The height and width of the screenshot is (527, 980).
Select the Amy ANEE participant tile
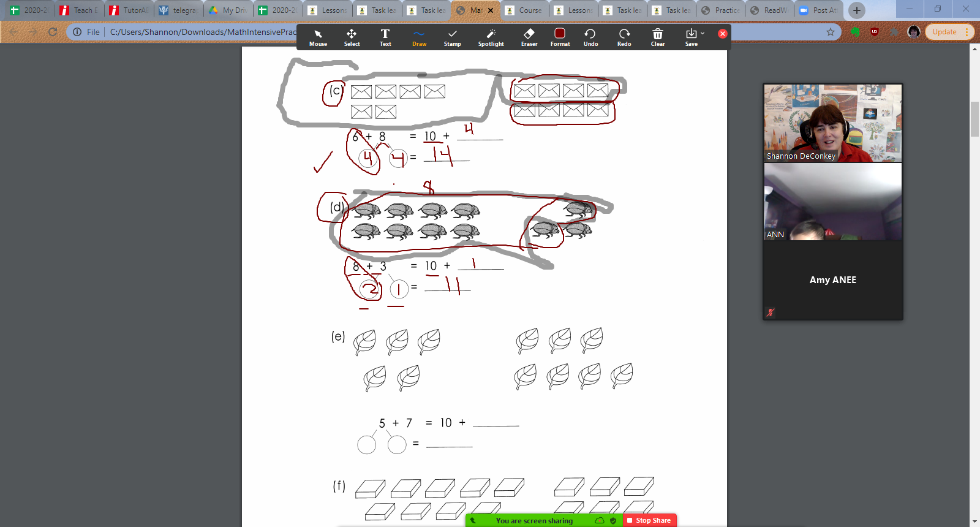pyautogui.click(x=832, y=280)
